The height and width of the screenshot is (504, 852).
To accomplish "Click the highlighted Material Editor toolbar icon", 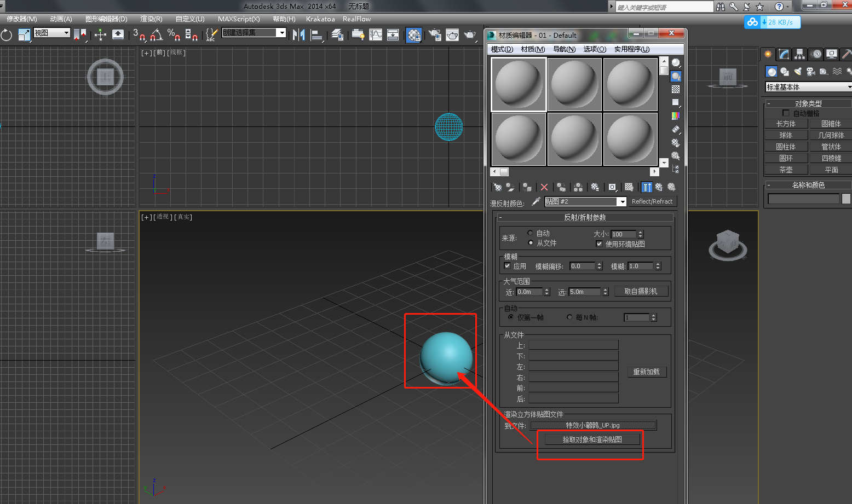I will click(x=414, y=35).
